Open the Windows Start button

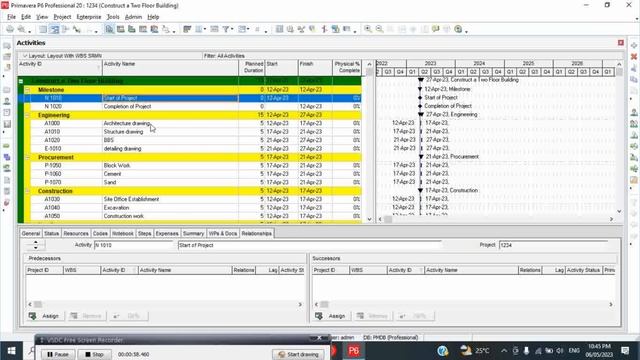coord(11,351)
